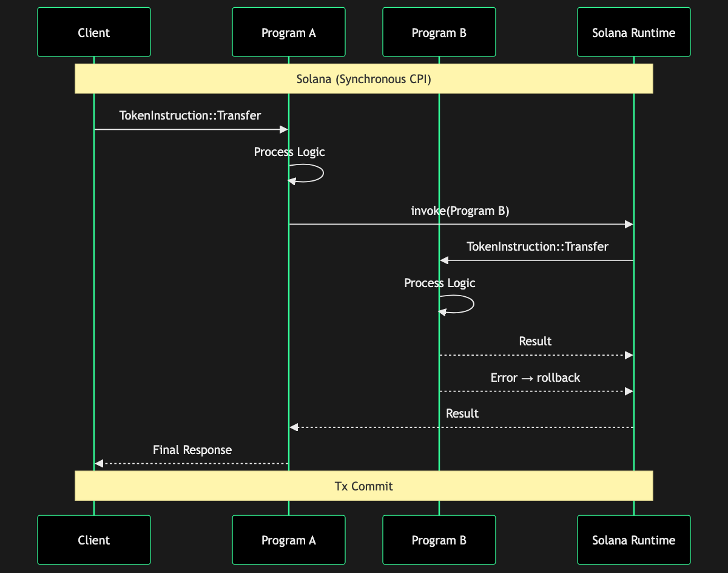Click the 'Solana (Synchronous CPI)' note banner
This screenshot has width=728, height=573.
pyautogui.click(x=364, y=79)
